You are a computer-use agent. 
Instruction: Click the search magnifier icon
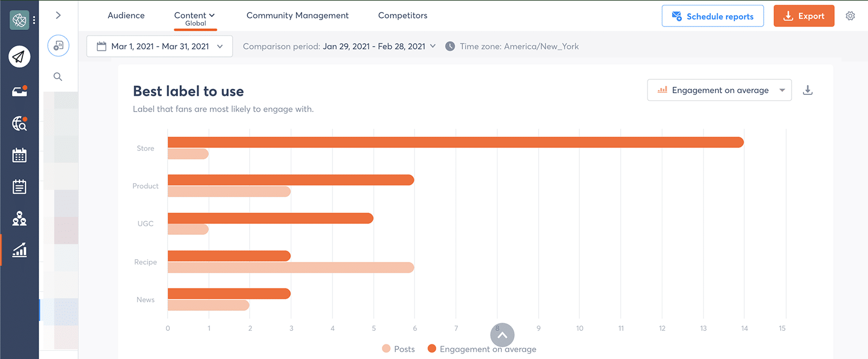(x=58, y=77)
